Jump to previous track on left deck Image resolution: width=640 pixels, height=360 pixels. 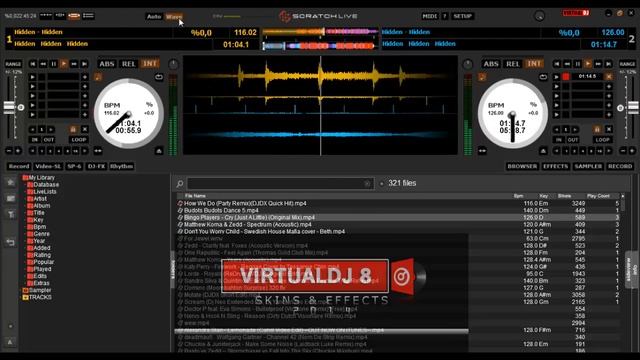coord(33,64)
